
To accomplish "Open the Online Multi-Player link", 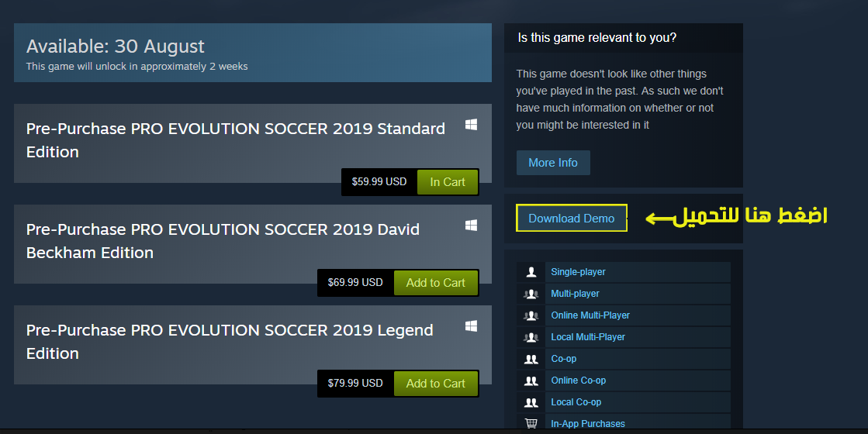I will (590, 315).
